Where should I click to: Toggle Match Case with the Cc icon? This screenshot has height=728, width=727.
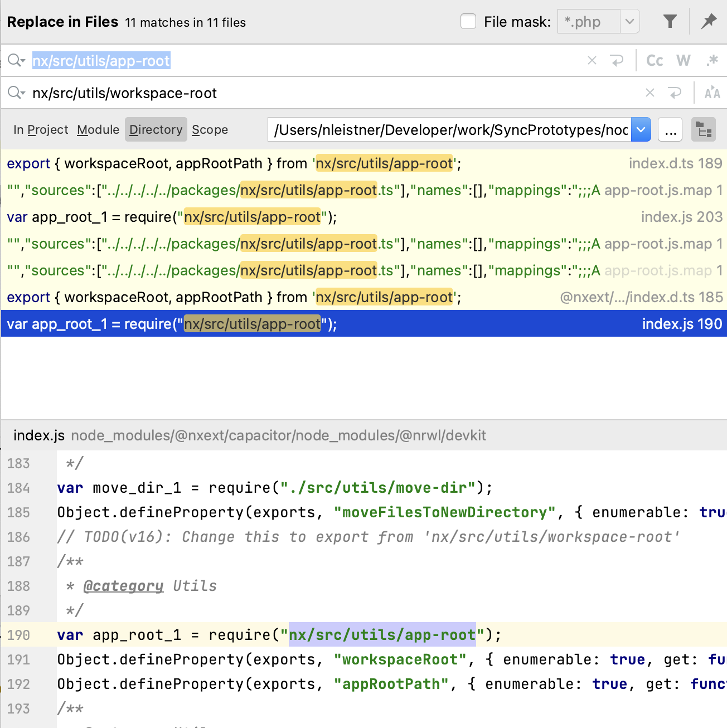coord(654,60)
